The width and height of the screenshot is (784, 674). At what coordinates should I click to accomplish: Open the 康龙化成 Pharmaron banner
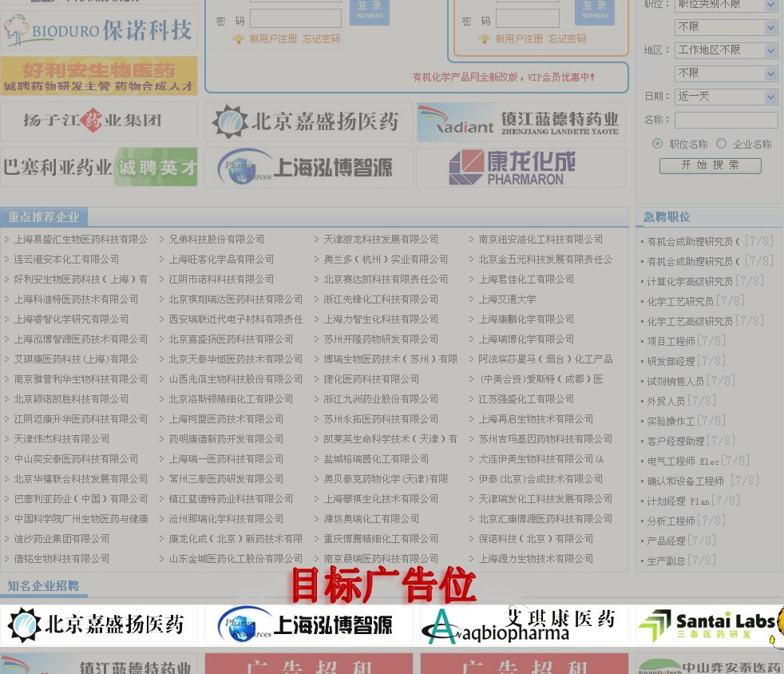[x=521, y=168]
